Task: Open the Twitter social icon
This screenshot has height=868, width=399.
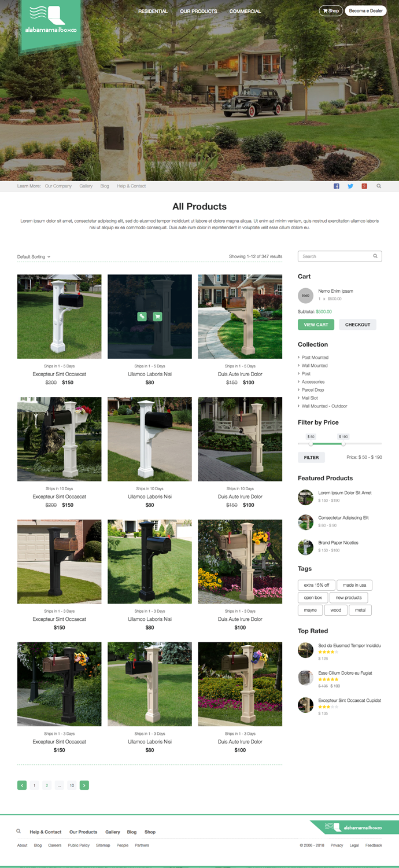Action: point(350,186)
